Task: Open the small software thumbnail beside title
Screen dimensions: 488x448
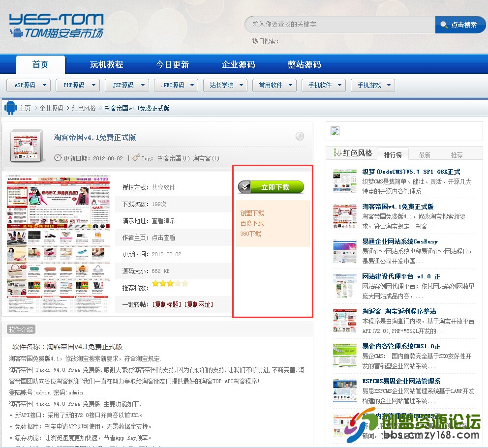Action: coord(27,146)
